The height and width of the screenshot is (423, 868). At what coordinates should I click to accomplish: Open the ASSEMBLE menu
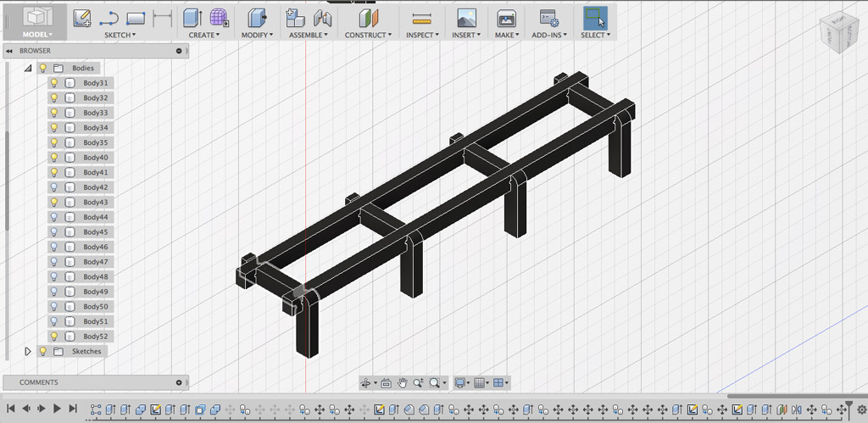309,35
